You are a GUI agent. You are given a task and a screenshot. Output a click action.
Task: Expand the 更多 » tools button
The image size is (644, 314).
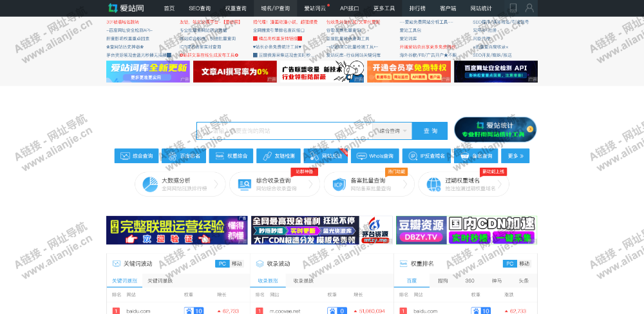[x=515, y=156]
